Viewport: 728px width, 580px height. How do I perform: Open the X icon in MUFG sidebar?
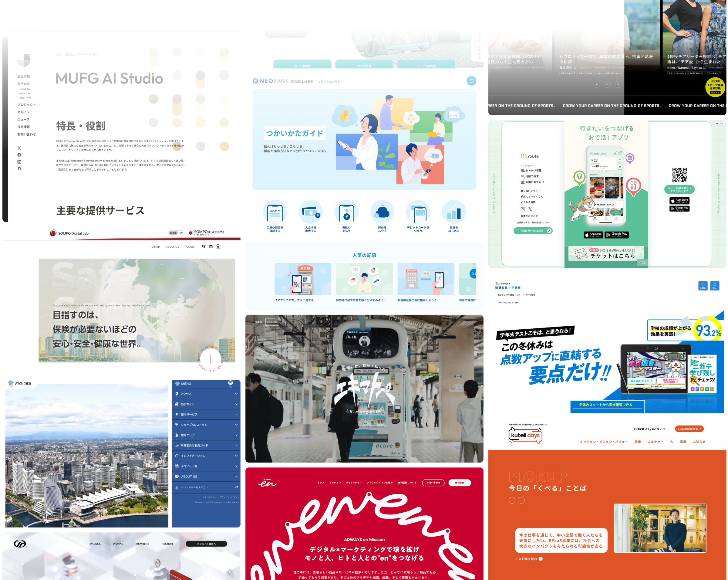(x=19, y=148)
